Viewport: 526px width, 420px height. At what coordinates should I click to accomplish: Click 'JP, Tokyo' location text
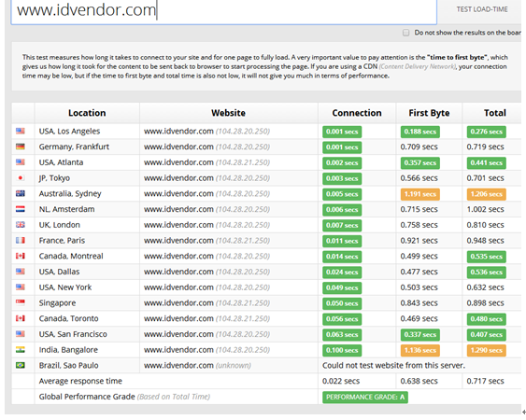(54, 178)
